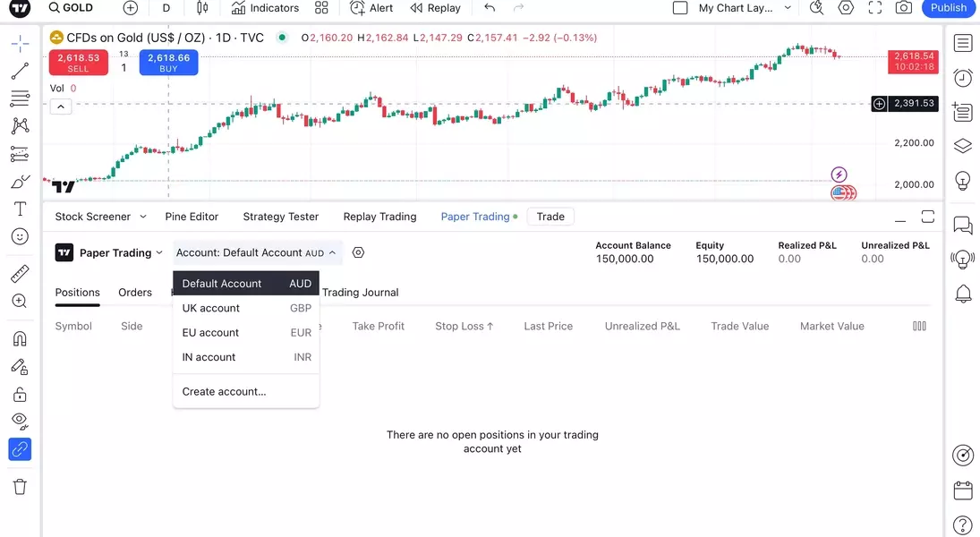Open the chart patterns tool

(x=20, y=125)
